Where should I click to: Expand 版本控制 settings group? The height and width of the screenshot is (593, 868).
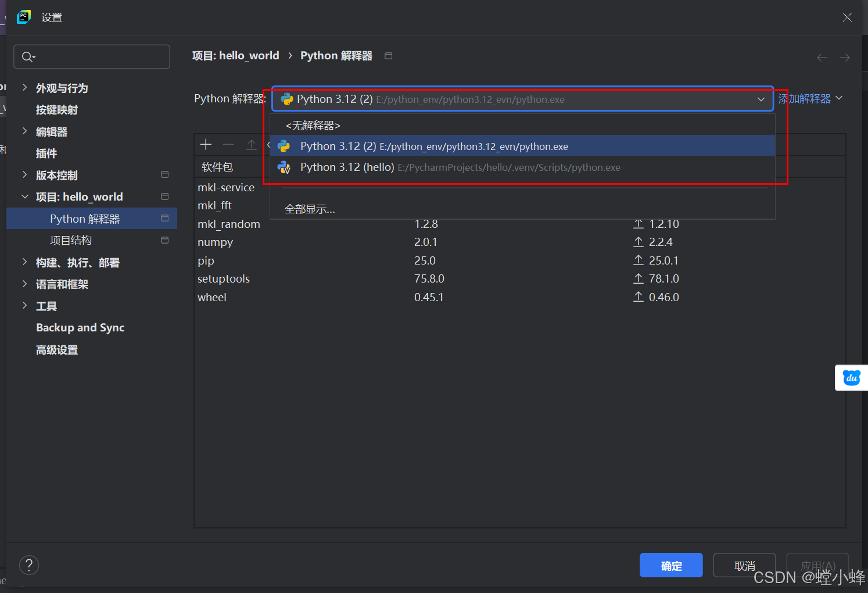24,174
